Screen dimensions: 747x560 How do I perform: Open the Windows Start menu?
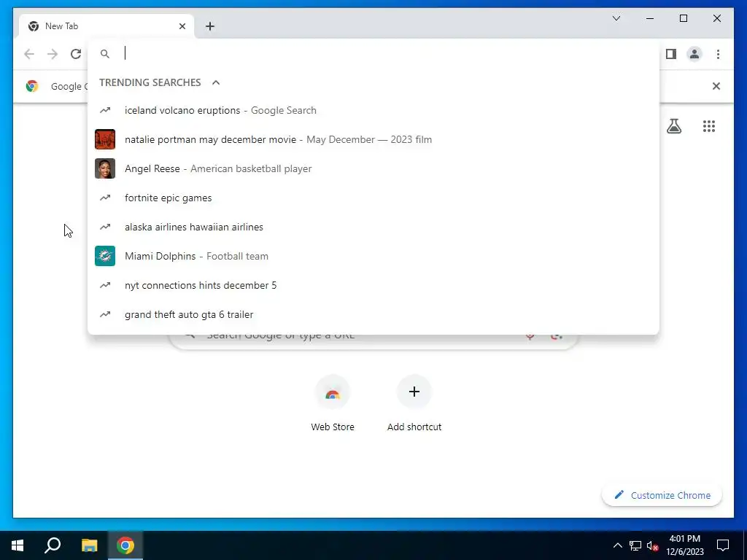coord(18,545)
